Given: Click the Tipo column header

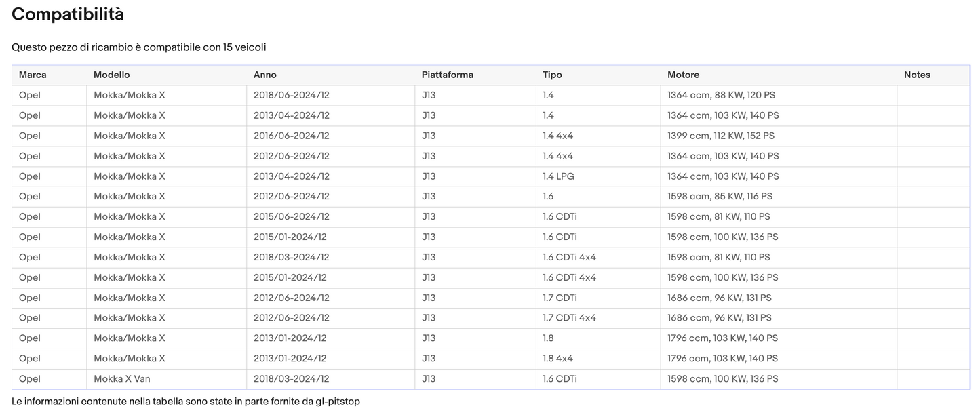Looking at the screenshot, I should [552, 75].
